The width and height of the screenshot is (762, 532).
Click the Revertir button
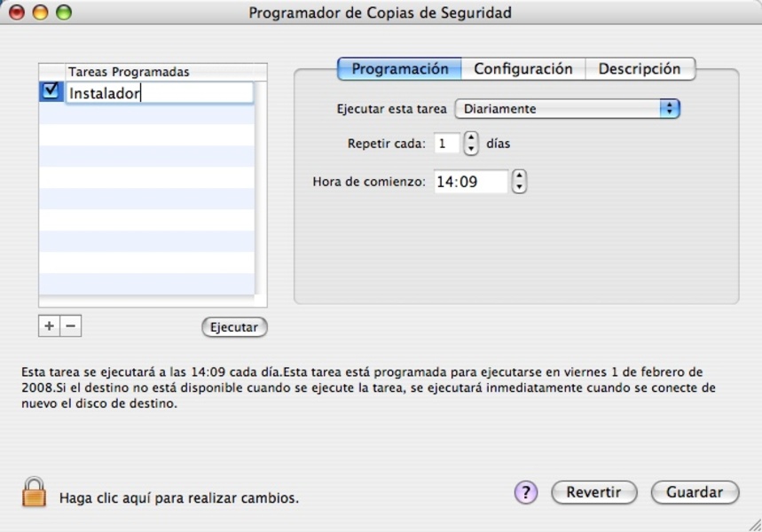coord(593,492)
